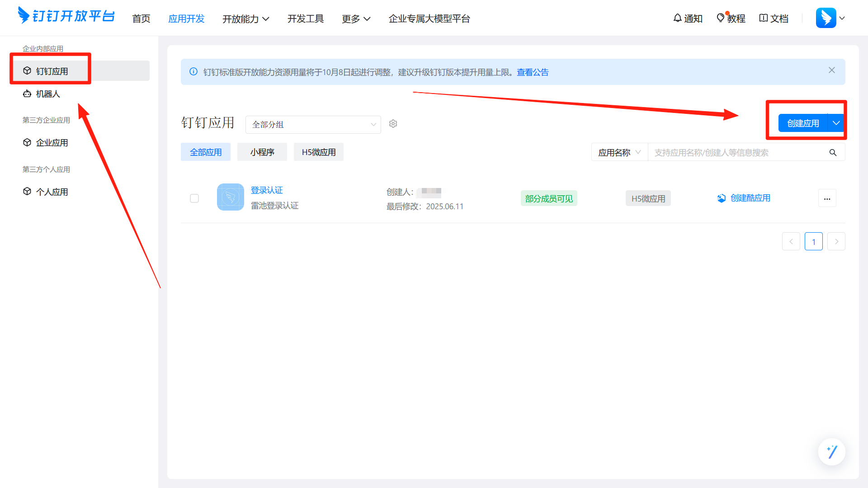Go to previous page arrow
Image resolution: width=868 pixels, height=488 pixels.
click(x=791, y=241)
